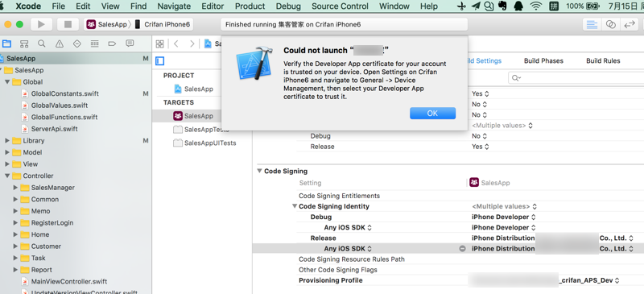Show the Report navigator
The image size is (644, 294).
[130, 43]
